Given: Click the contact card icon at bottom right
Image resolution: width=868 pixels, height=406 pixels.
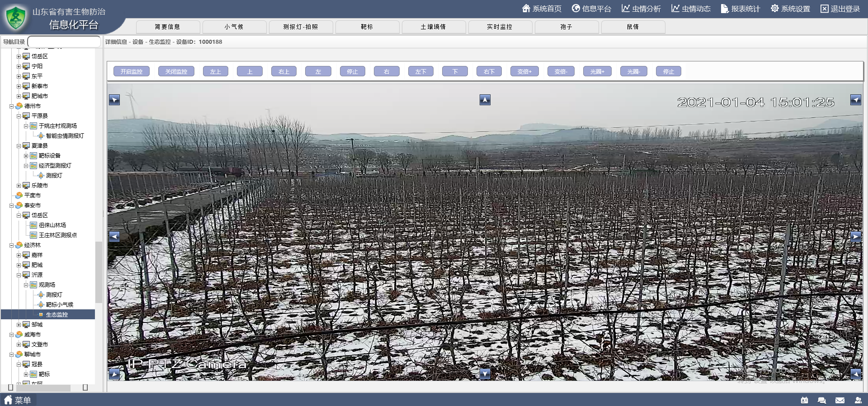Looking at the screenshot, I should 804,400.
